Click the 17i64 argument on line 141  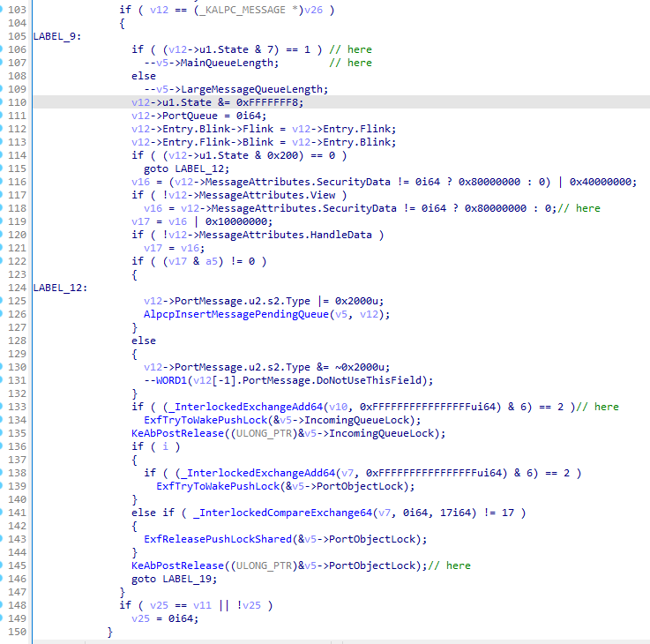(x=455, y=513)
